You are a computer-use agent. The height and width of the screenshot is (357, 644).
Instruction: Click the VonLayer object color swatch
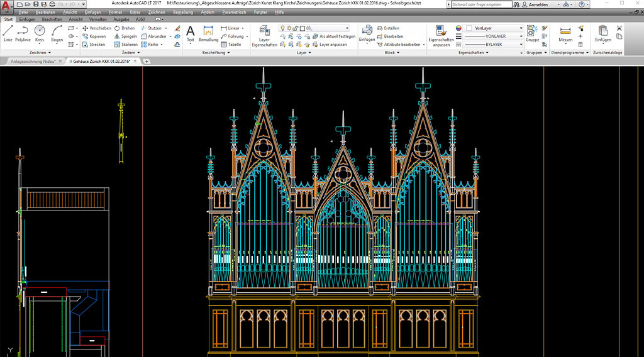tap(469, 28)
